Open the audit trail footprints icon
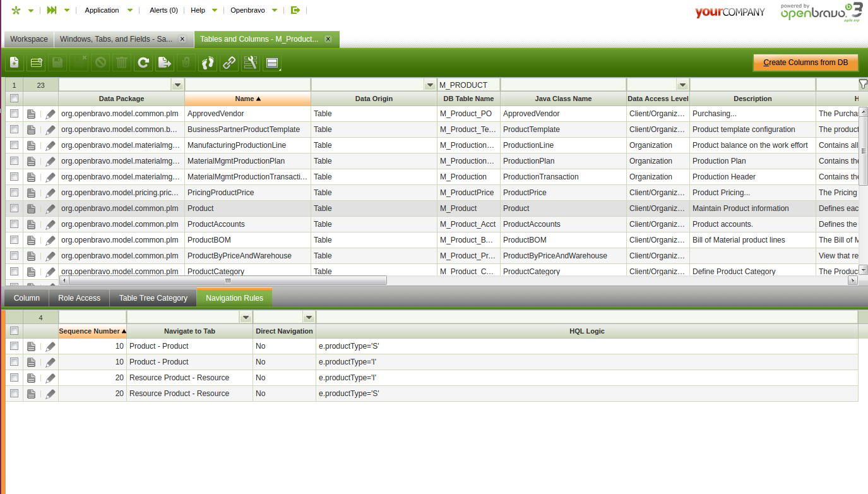The width and height of the screenshot is (868, 494). pos(208,63)
